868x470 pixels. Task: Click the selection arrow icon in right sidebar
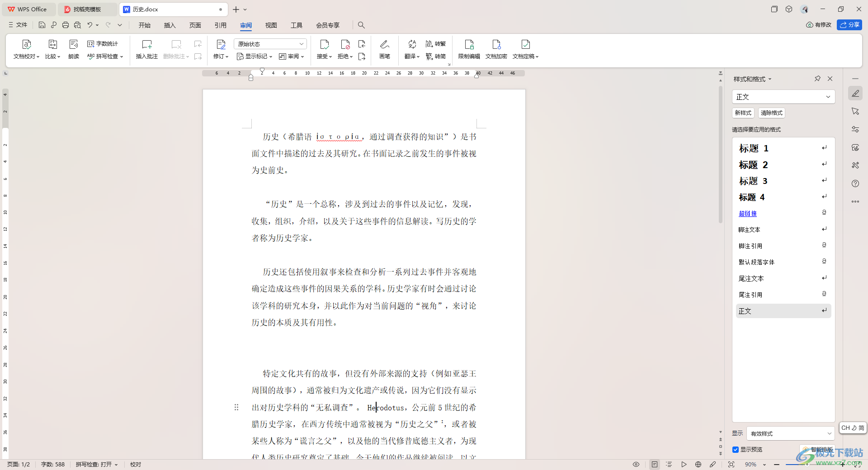(855, 111)
